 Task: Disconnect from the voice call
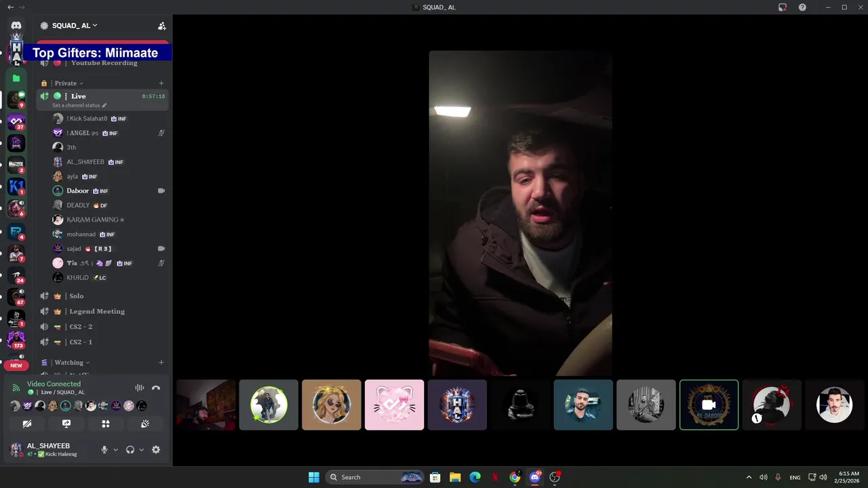(156, 388)
